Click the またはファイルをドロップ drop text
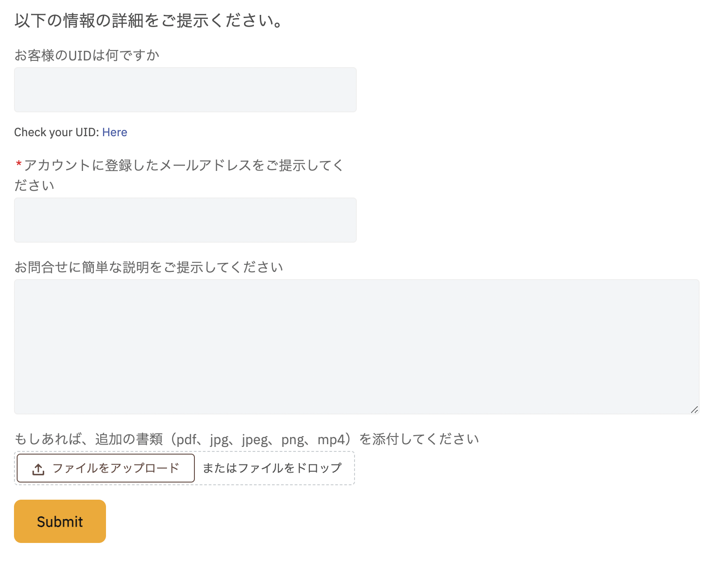The image size is (728, 561). tap(272, 468)
